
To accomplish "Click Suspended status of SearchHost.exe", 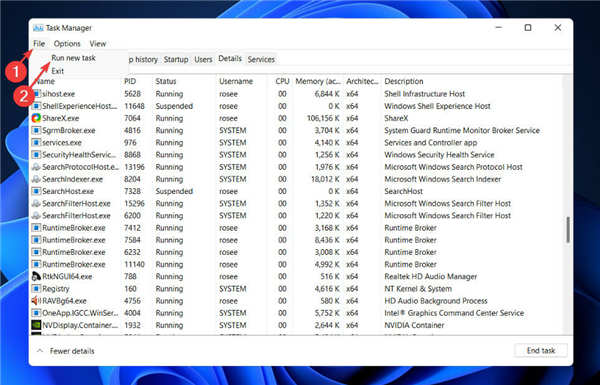I will 174,191.
